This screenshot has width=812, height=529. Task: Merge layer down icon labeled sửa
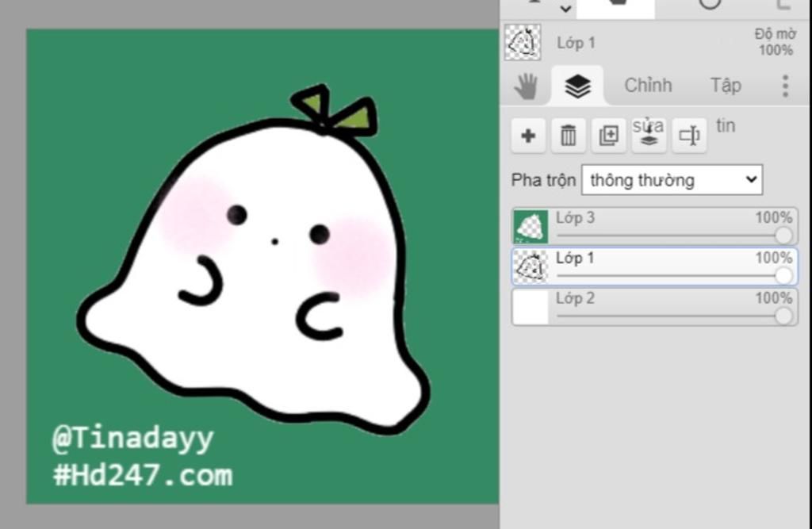[x=649, y=136]
